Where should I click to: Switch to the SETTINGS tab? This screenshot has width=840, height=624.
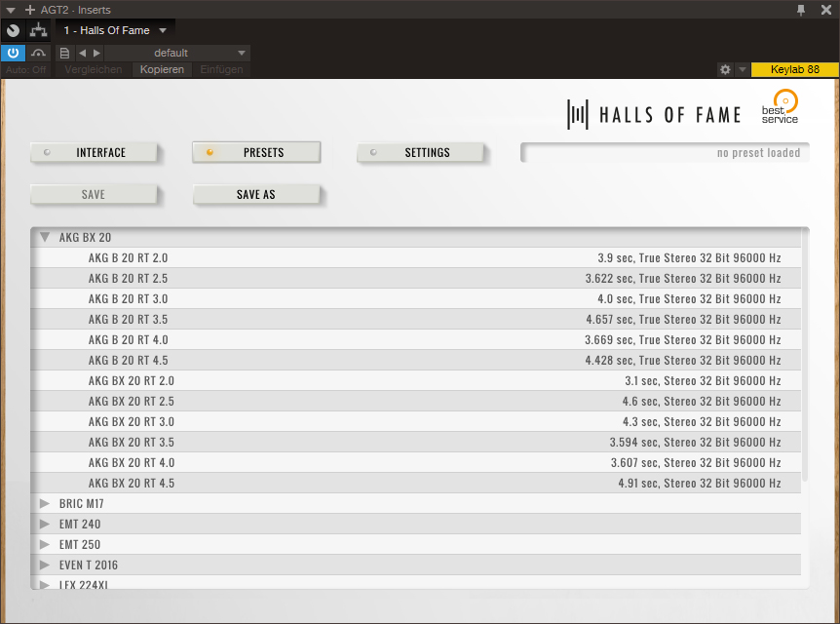pyautogui.click(x=421, y=152)
